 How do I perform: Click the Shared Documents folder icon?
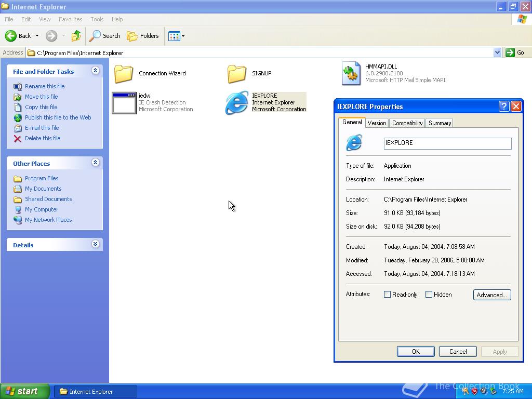tap(18, 199)
